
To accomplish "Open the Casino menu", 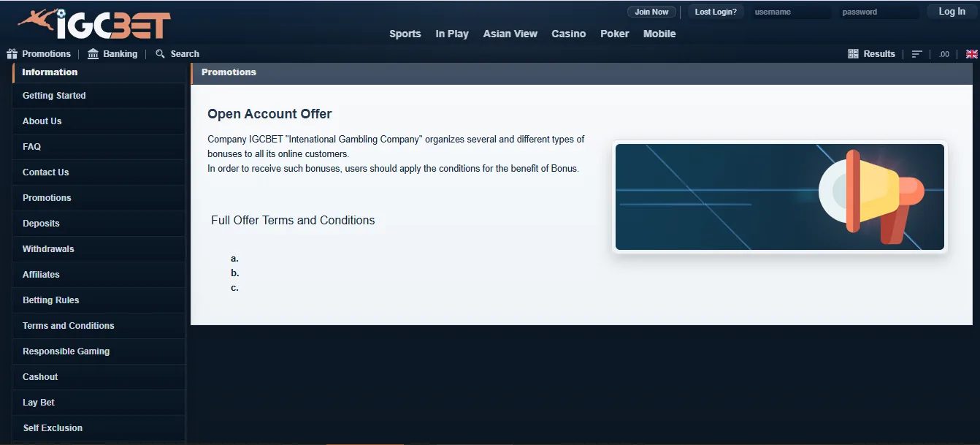I will click(569, 34).
